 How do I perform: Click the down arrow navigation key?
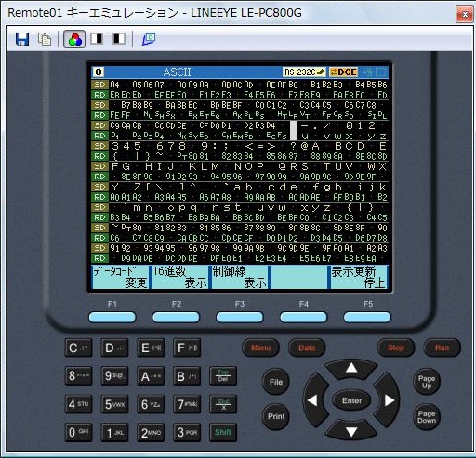(x=351, y=431)
